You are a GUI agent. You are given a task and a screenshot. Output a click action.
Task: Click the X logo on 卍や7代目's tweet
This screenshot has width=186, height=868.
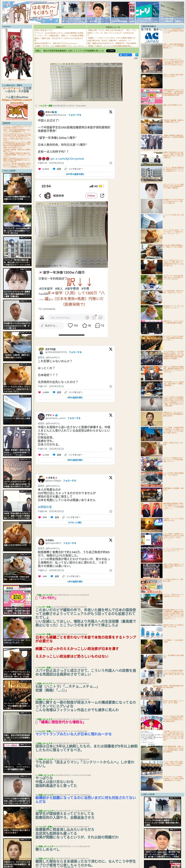coord(110,349)
